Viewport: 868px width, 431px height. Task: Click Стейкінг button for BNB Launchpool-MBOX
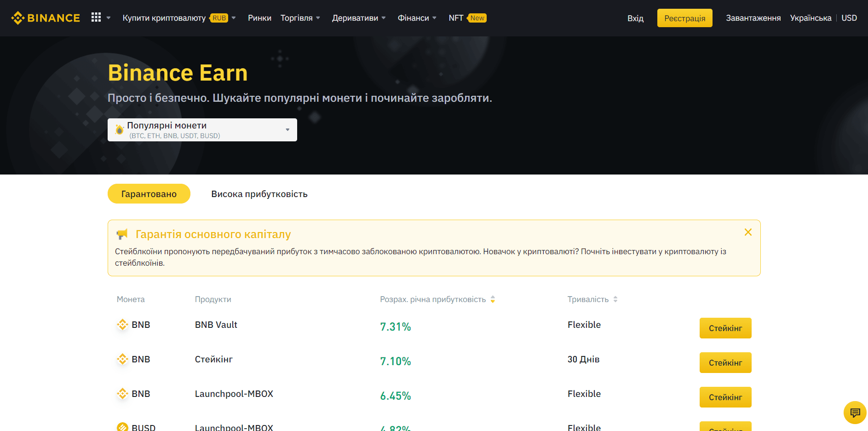(x=725, y=397)
